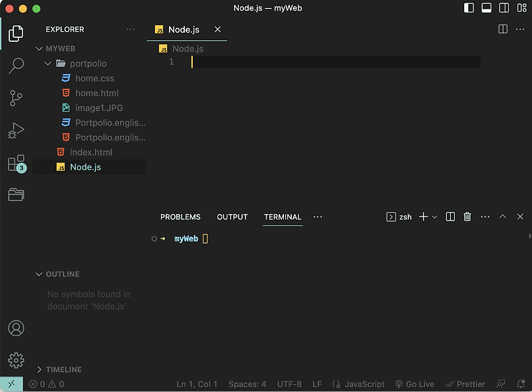Open Source Control view
This screenshot has width=532, height=392.
(x=16, y=97)
